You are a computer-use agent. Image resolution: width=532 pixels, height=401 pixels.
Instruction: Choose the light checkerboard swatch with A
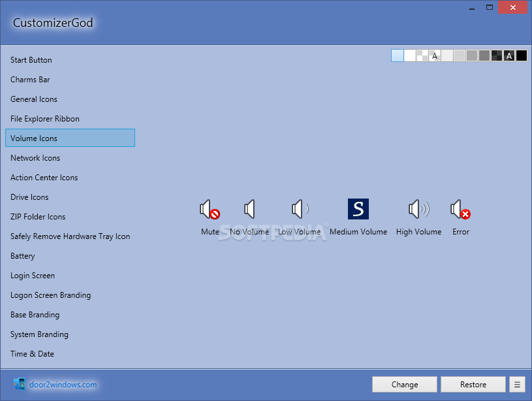pyautogui.click(x=435, y=56)
